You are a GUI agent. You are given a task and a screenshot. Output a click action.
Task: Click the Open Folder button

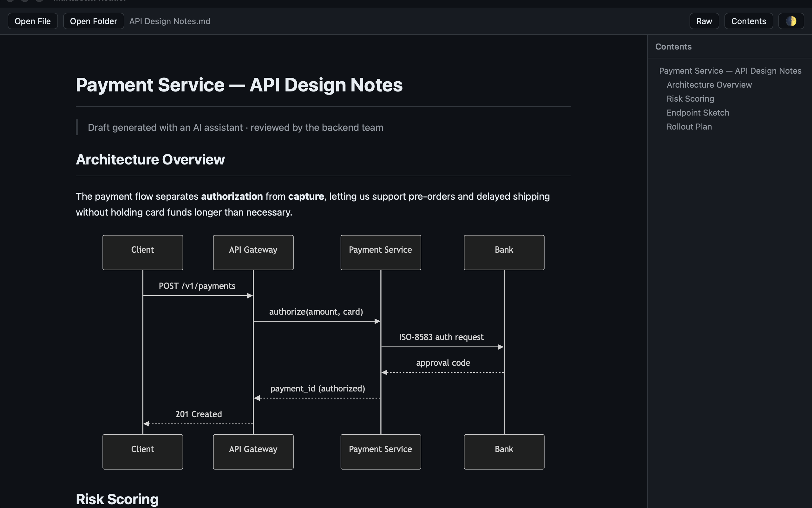pos(94,21)
